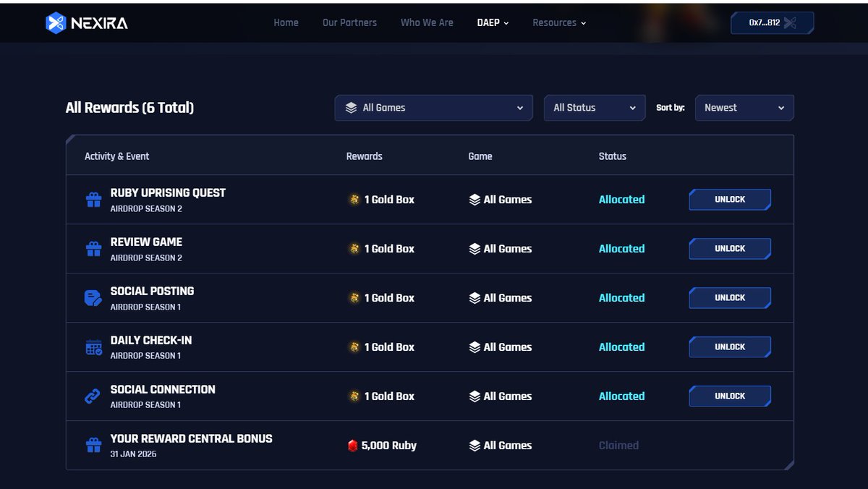Unlock the Social Connection reward
Screen dimensions: 868x489
click(730, 396)
